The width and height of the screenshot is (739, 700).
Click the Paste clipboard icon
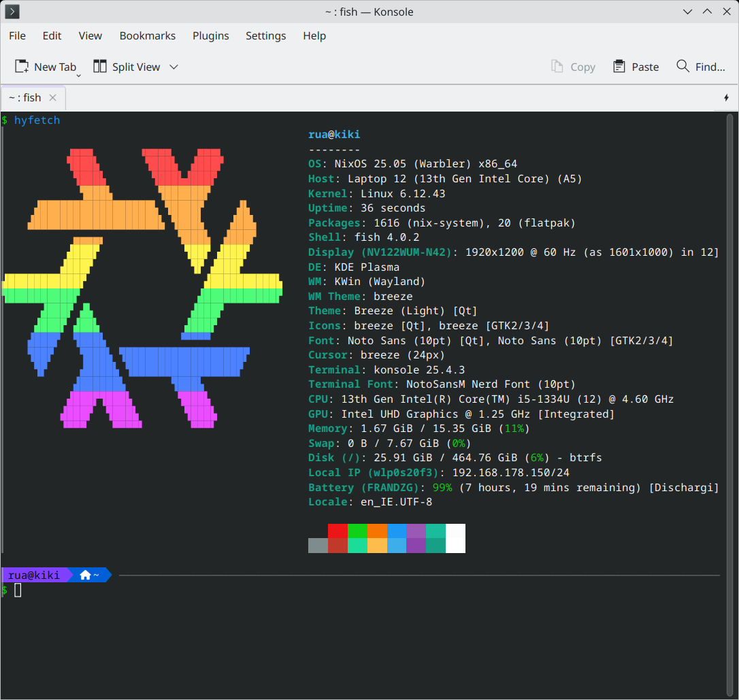click(x=619, y=67)
